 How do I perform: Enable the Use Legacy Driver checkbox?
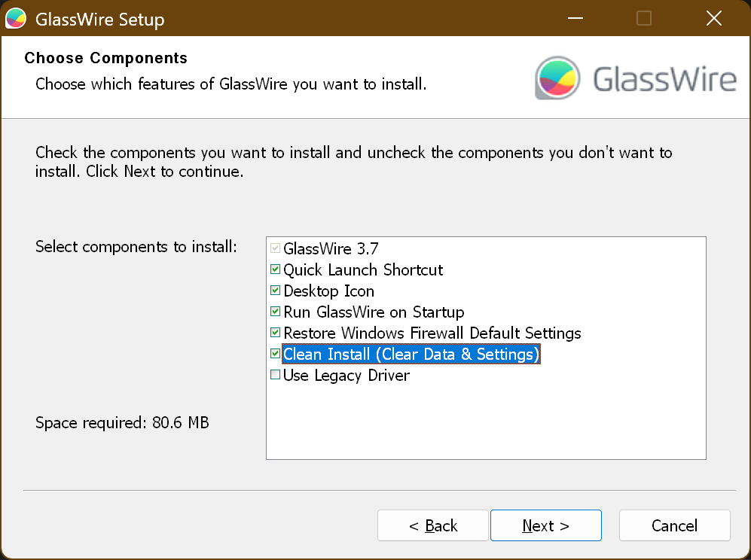coord(276,375)
